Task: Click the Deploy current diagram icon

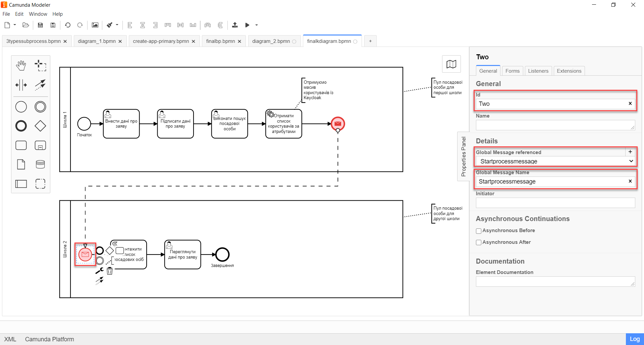Action: (x=235, y=25)
